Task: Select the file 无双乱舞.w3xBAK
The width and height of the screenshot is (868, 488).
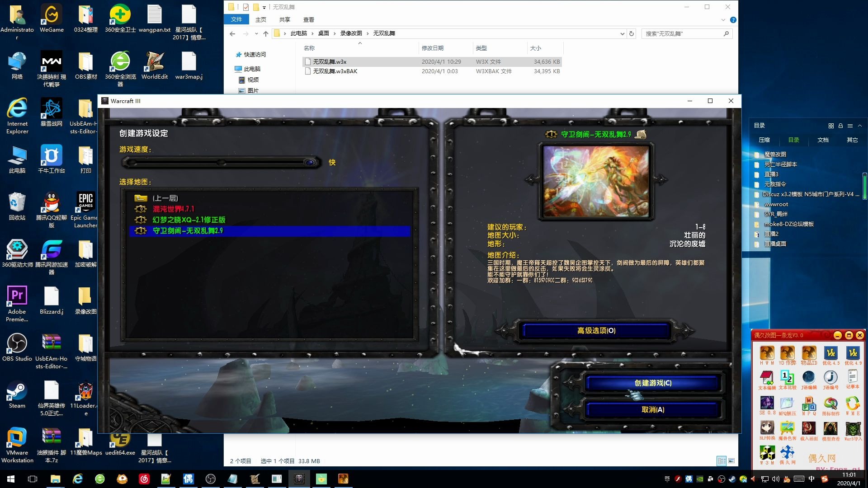Action: click(335, 71)
